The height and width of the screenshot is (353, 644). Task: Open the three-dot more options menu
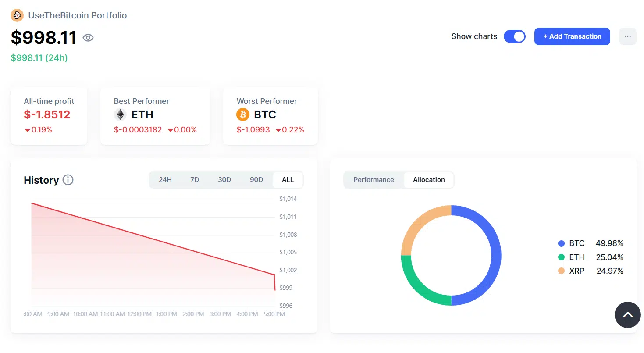(627, 36)
